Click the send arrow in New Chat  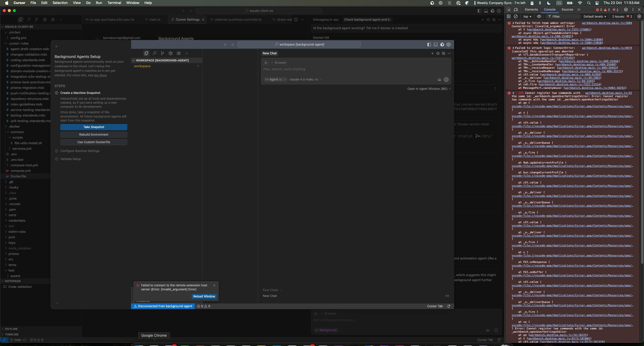[x=446, y=80]
